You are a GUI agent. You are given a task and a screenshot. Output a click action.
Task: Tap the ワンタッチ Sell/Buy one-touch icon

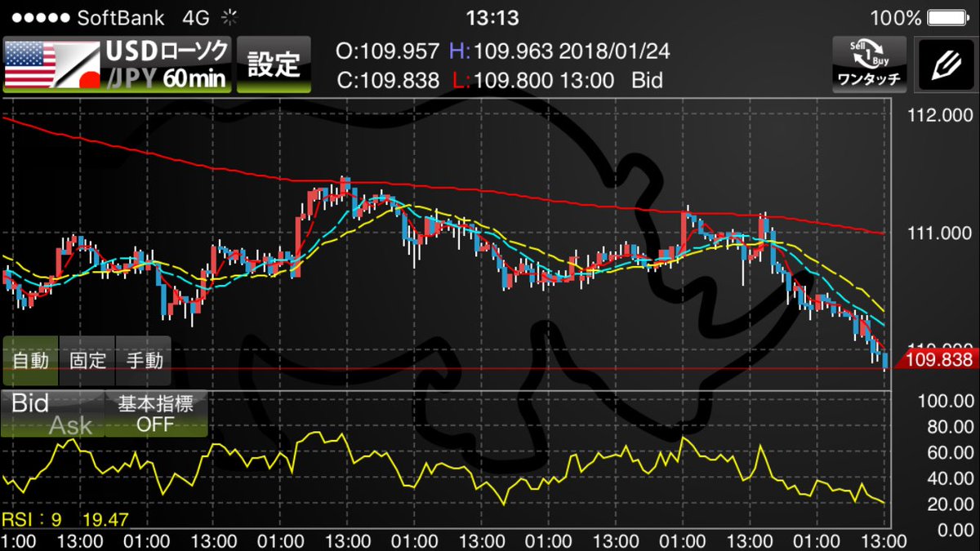click(869, 64)
